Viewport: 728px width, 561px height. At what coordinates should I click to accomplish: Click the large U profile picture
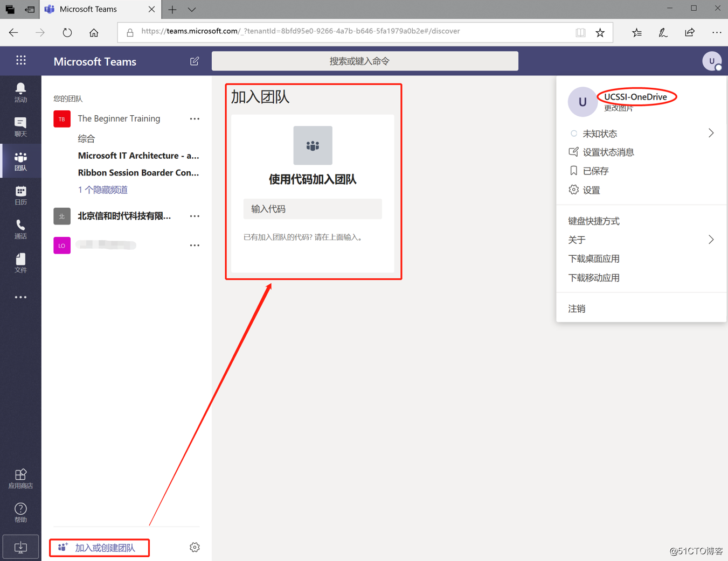click(583, 102)
